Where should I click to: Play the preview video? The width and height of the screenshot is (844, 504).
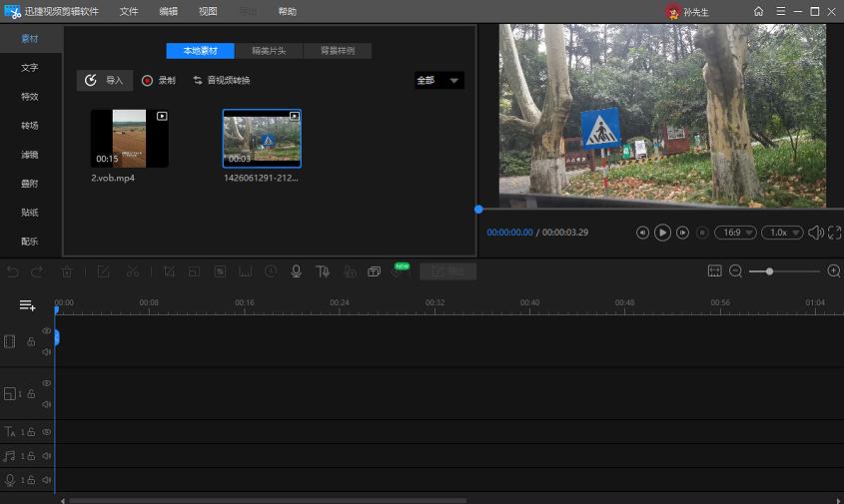662,233
